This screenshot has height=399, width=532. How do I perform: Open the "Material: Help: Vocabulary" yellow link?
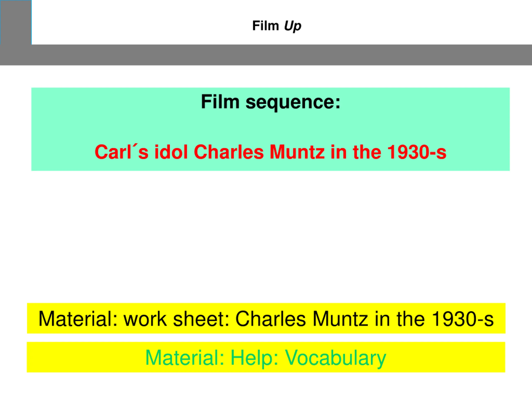(266, 357)
